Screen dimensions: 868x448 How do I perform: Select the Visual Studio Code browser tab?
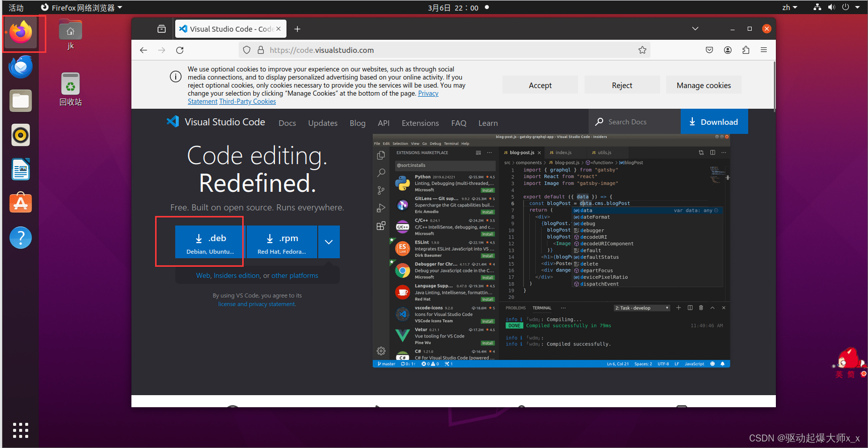coord(231,29)
